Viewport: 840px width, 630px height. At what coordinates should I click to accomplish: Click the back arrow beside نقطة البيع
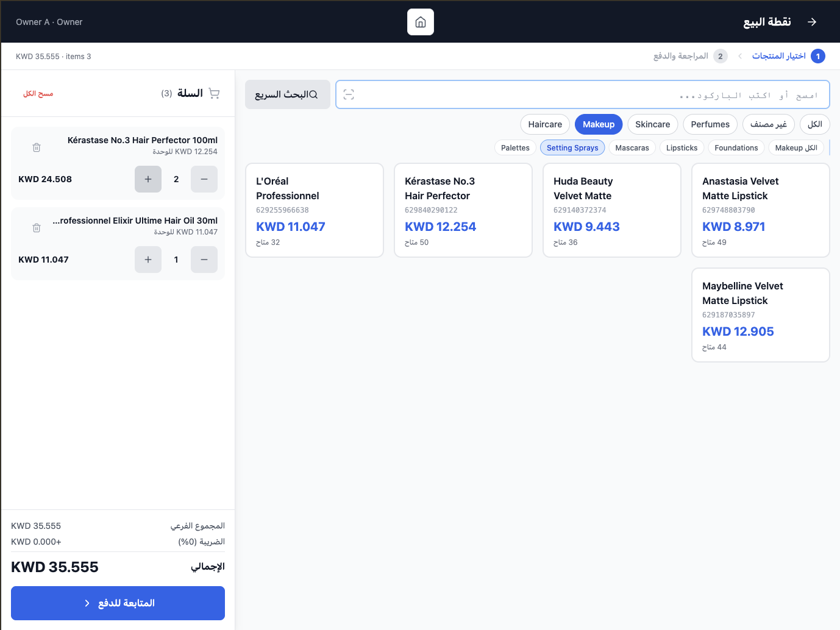click(812, 22)
